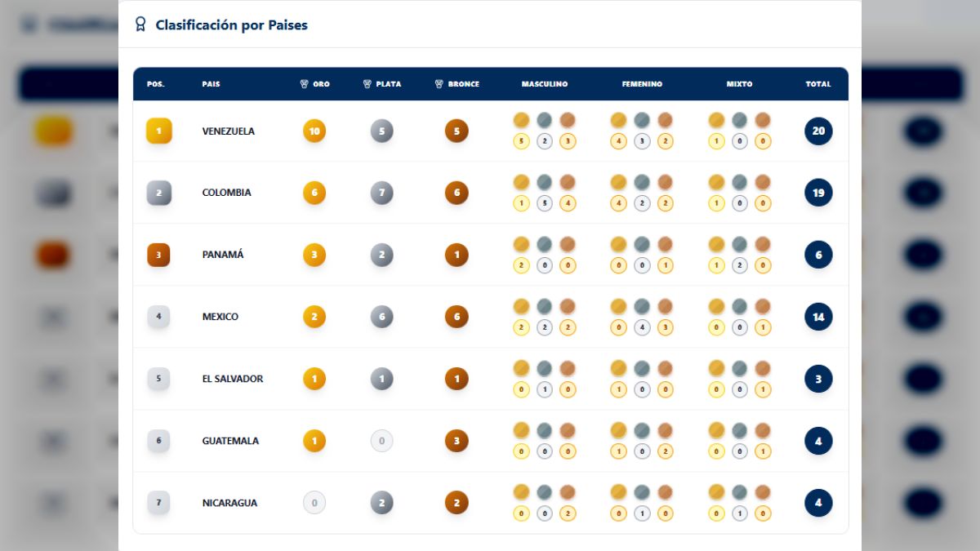Click Guatemala's empty silver medal count
980x551 pixels.
(x=381, y=441)
